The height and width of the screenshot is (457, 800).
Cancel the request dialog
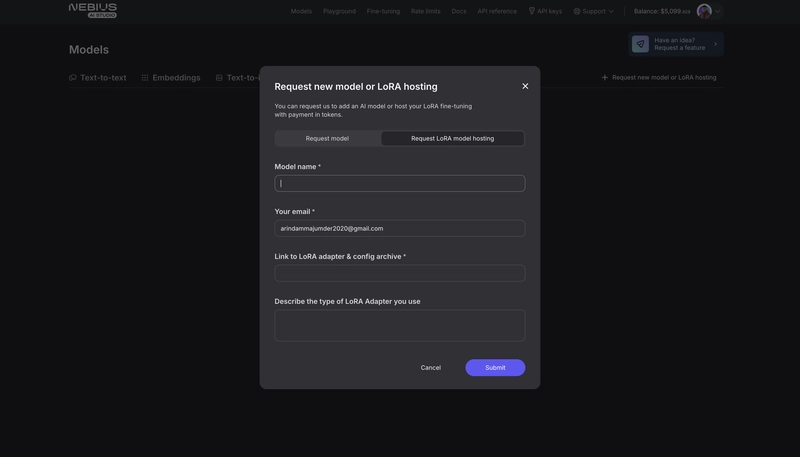[431, 368]
